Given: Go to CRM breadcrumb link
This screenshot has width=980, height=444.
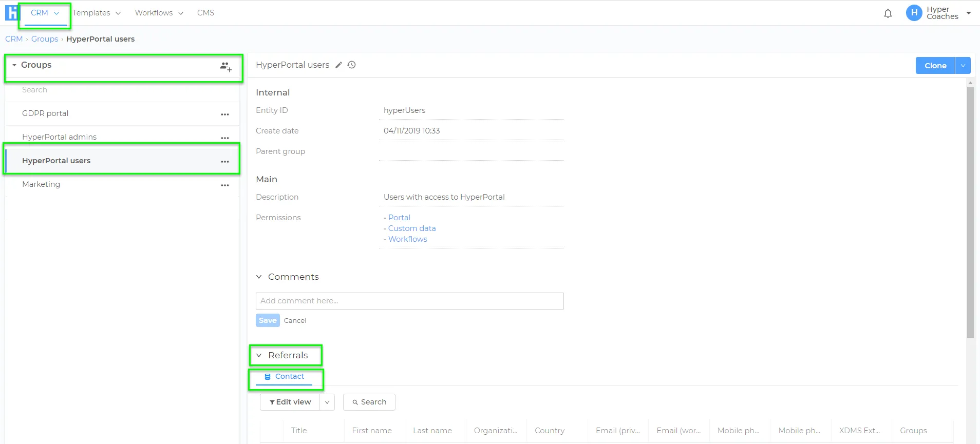Looking at the screenshot, I should click(14, 39).
